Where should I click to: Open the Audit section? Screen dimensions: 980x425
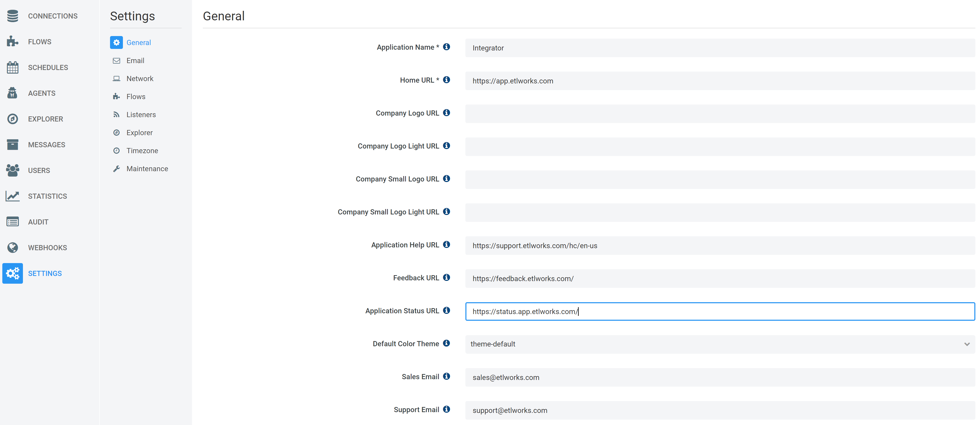coord(38,222)
